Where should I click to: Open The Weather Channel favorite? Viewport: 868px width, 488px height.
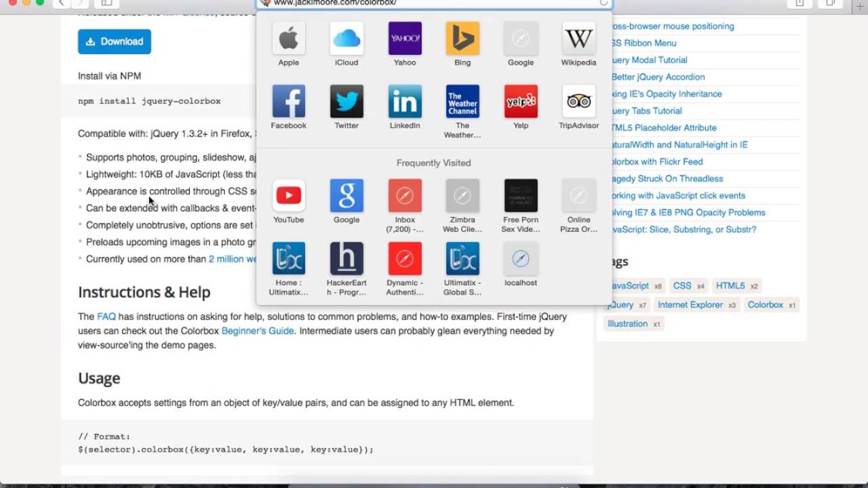click(x=462, y=102)
